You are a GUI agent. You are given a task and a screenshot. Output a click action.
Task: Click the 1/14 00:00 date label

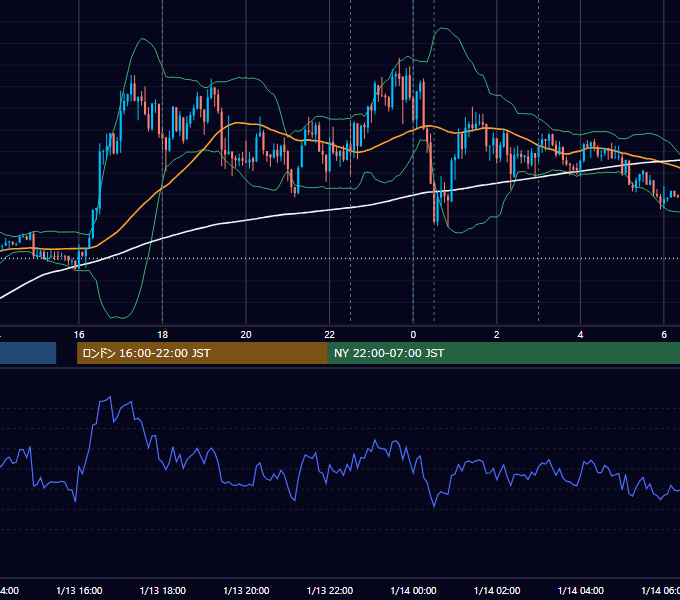pyautogui.click(x=413, y=590)
